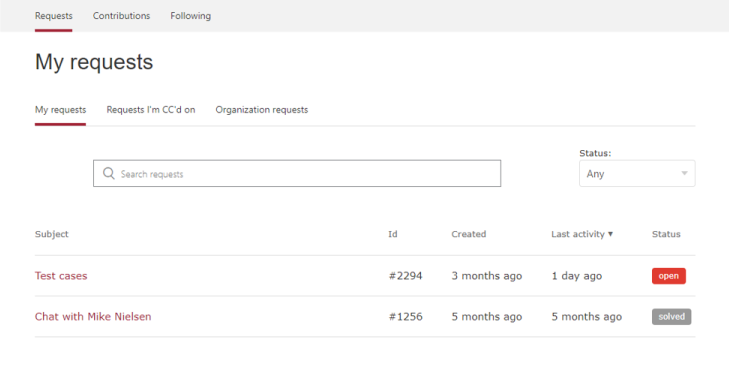This screenshot has height=372, width=729.
Task: Open the Contributions tab
Action: pyautogui.click(x=121, y=16)
